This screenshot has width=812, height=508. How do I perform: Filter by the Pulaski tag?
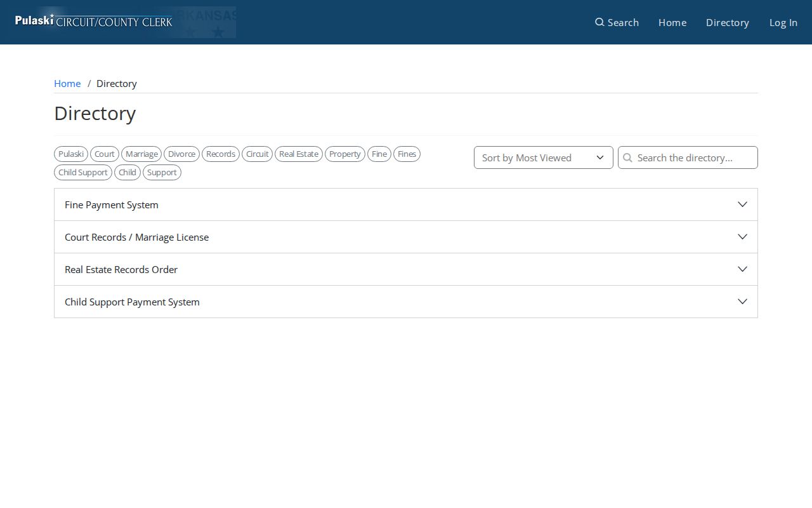coord(71,154)
